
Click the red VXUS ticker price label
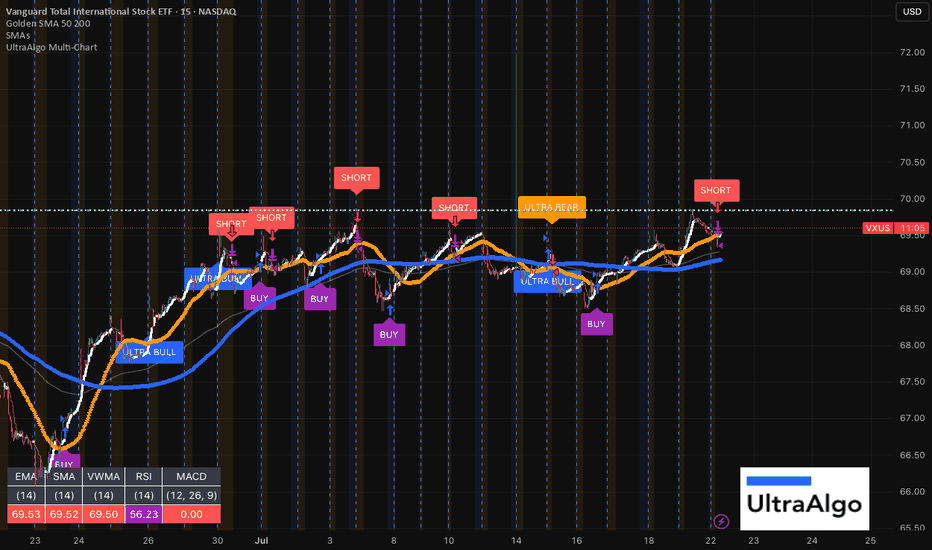point(878,228)
